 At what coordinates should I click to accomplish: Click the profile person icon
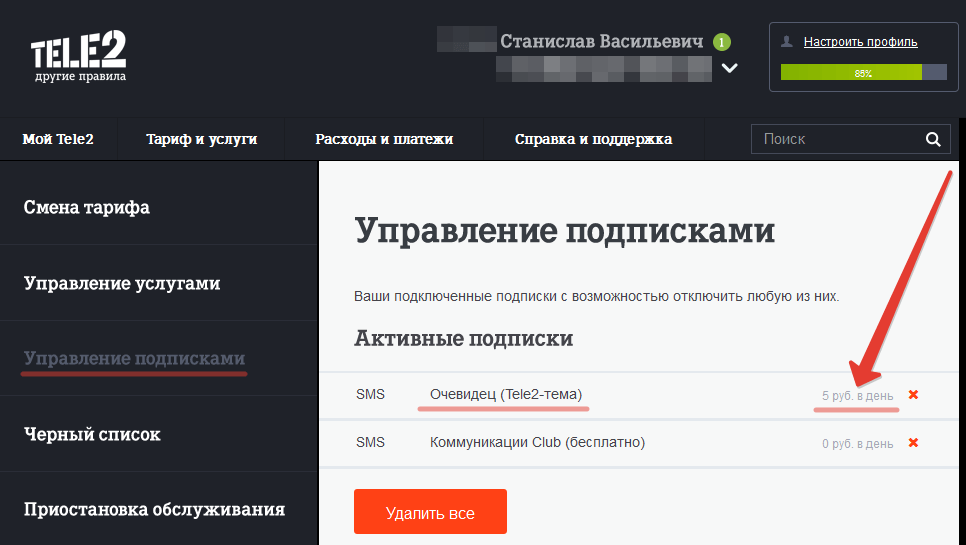point(787,42)
